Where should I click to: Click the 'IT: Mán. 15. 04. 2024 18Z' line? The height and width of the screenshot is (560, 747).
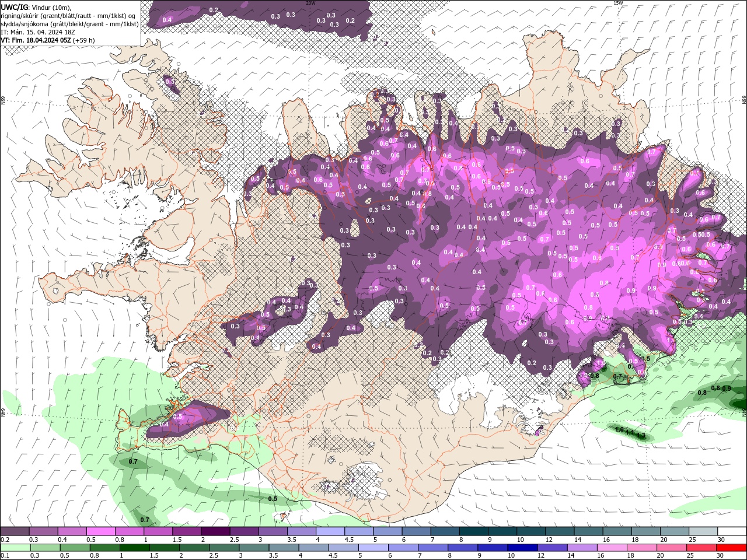click(x=38, y=32)
